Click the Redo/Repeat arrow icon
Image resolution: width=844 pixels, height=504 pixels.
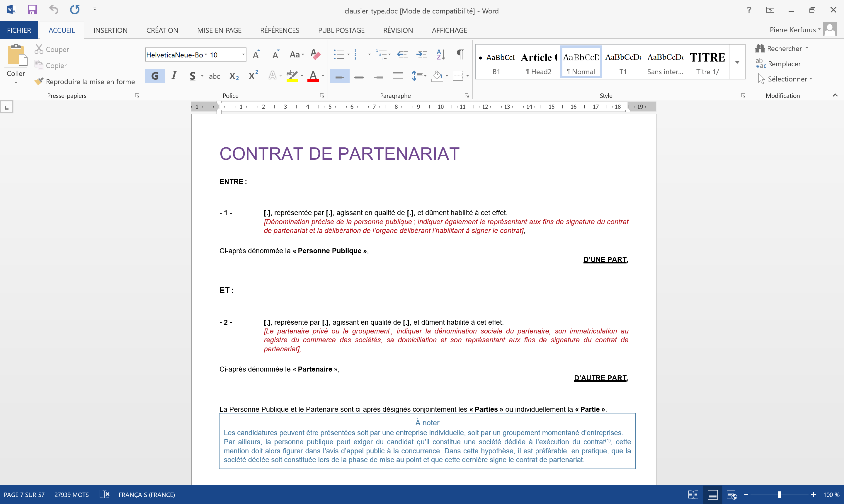pyautogui.click(x=75, y=9)
